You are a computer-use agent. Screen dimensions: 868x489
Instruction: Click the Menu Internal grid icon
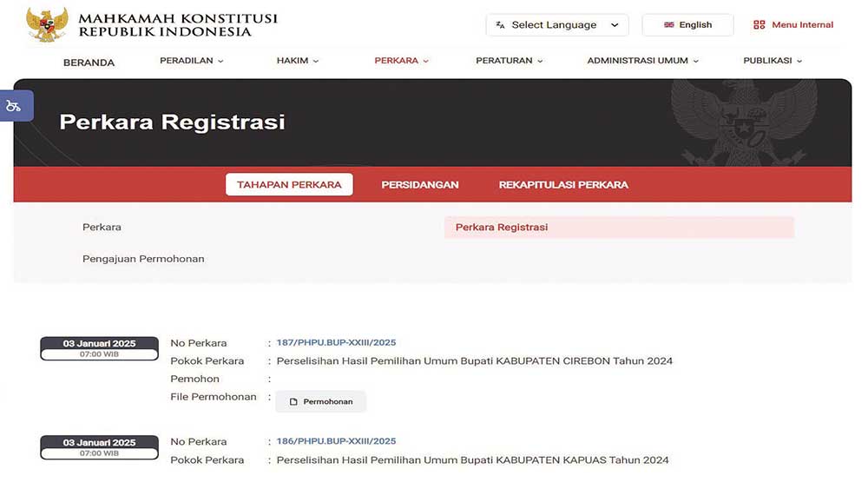click(x=759, y=25)
